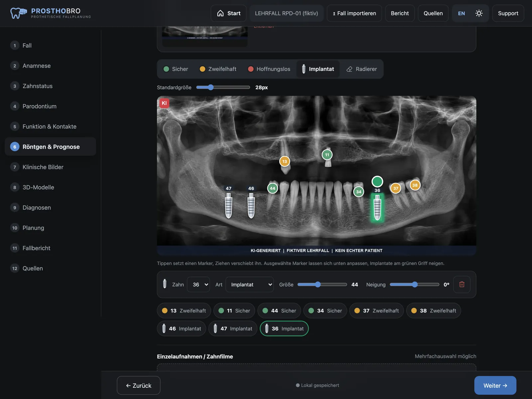Select the 47 Implantat chip
The height and width of the screenshot is (399, 532).
coord(233,328)
